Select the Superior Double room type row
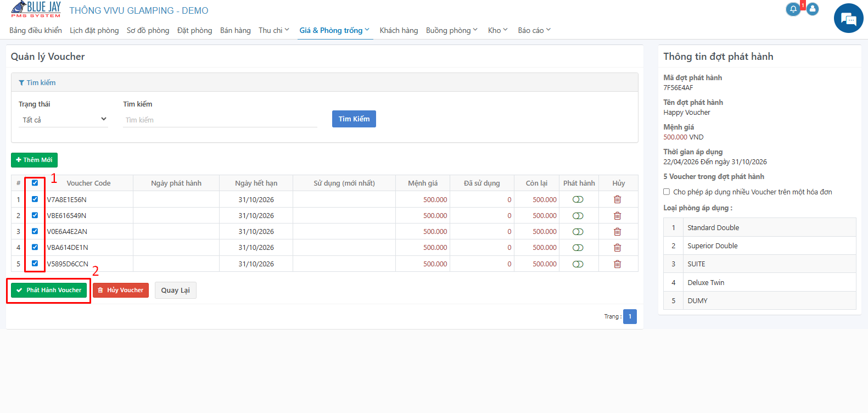 (760, 245)
